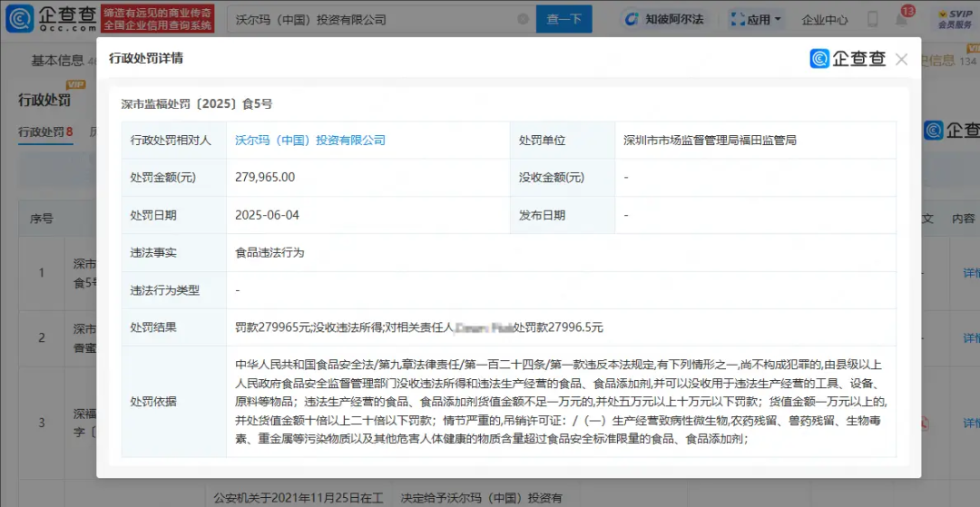Click the 行政处罚详情 dialog title

145,59
